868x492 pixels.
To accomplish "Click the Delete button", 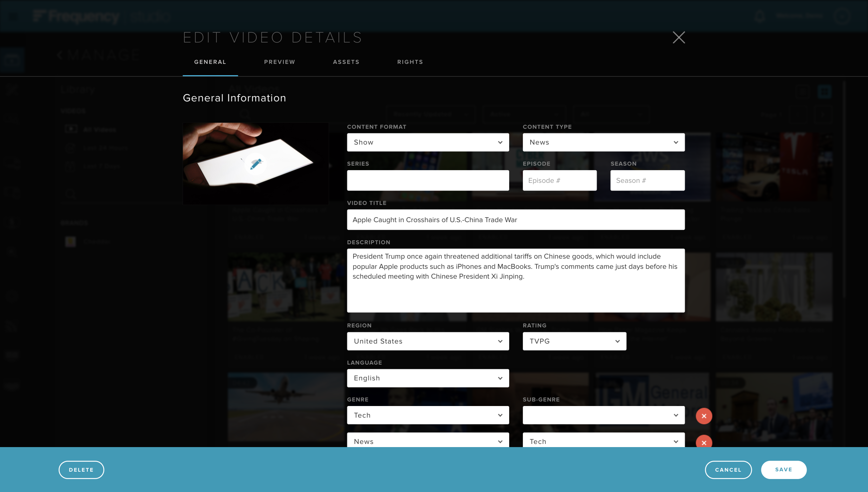I will (x=81, y=470).
